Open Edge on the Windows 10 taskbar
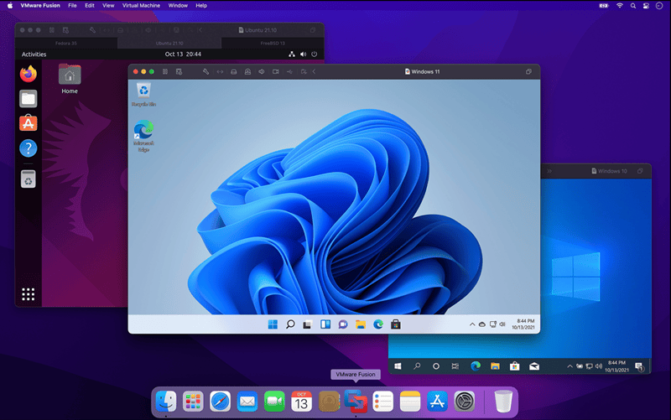Screen dimensions: 671x420 [475, 366]
